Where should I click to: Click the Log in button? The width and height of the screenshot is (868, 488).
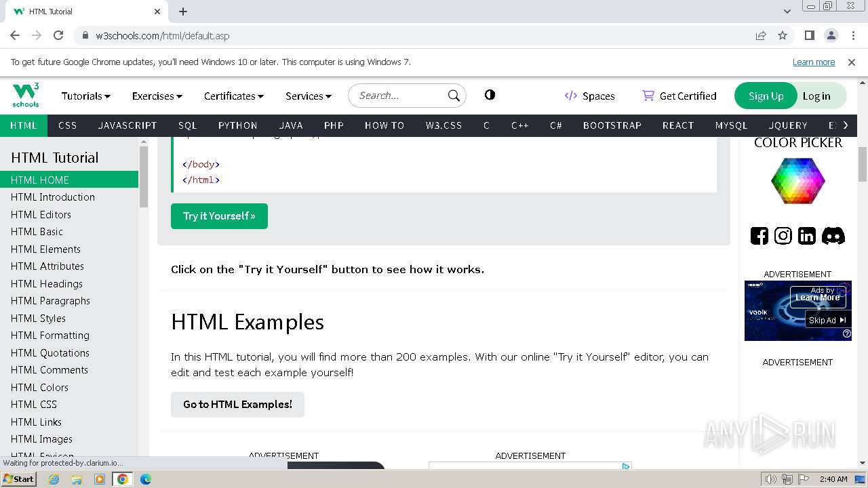click(x=816, y=96)
